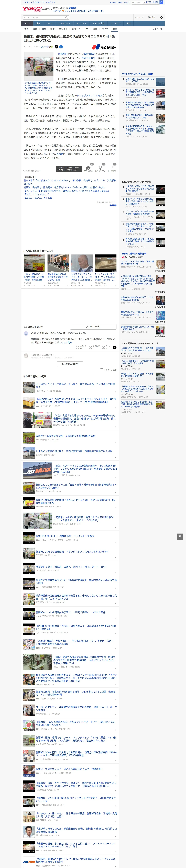Open トピックス一覧 link
The image size is (186, 868).
(155, 29)
